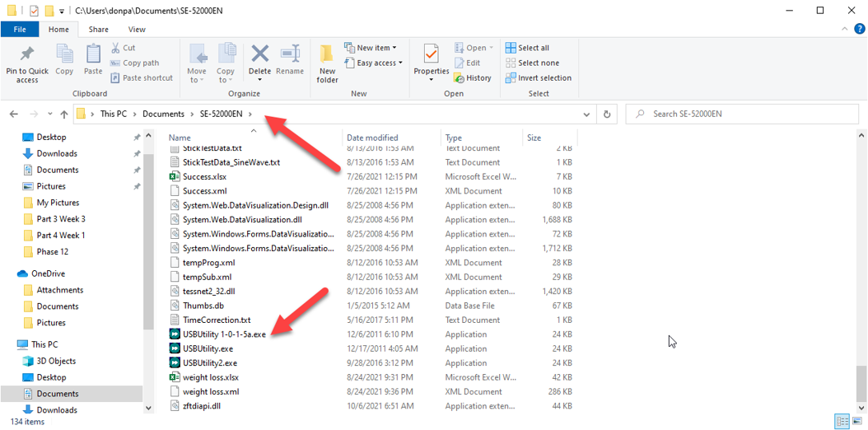868x430 pixels.
Task: Open Properties with checkmark icon
Action: pos(432,54)
